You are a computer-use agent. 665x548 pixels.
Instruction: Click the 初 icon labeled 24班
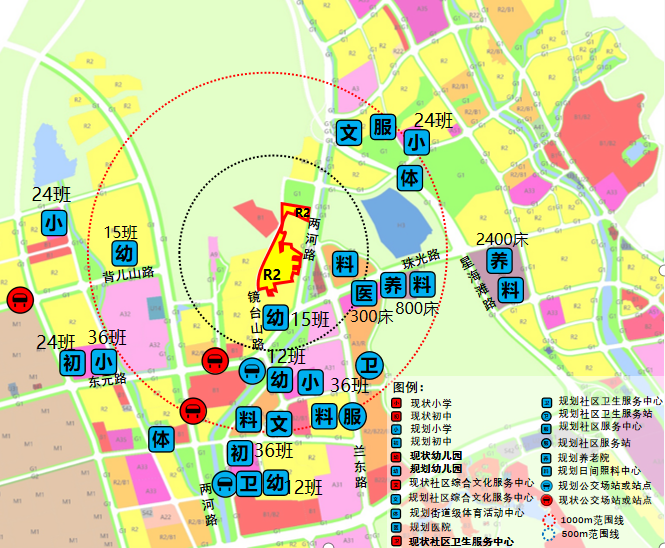[x=72, y=362]
